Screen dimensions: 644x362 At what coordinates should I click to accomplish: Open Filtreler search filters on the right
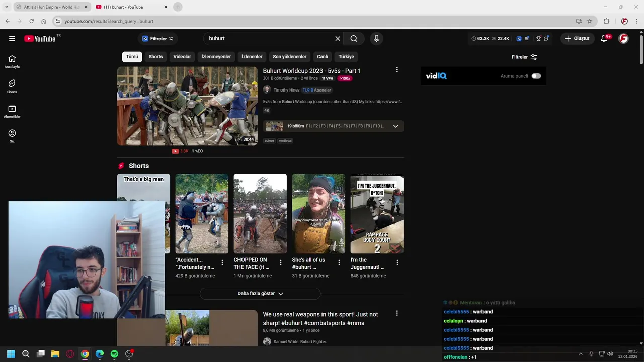pyautogui.click(x=524, y=57)
